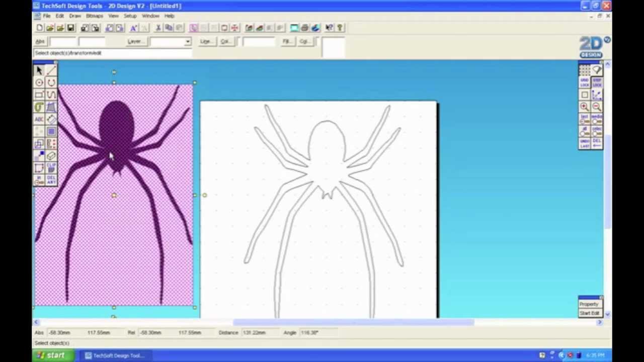Click the horizontal scrollbar thumb
The image size is (644, 362).
pyautogui.click(x=353, y=322)
